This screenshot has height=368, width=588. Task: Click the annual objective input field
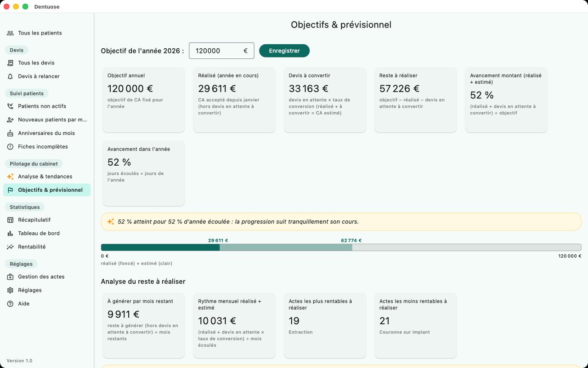221,51
